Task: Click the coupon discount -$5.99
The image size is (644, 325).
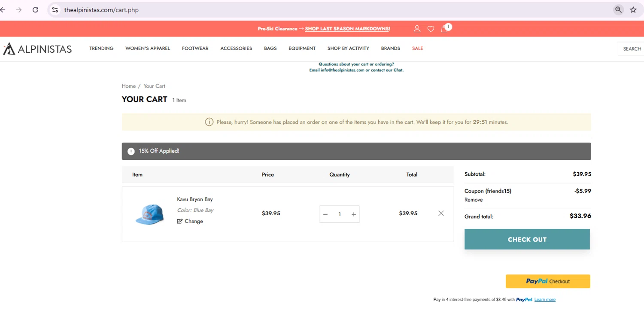Action: pyautogui.click(x=583, y=191)
